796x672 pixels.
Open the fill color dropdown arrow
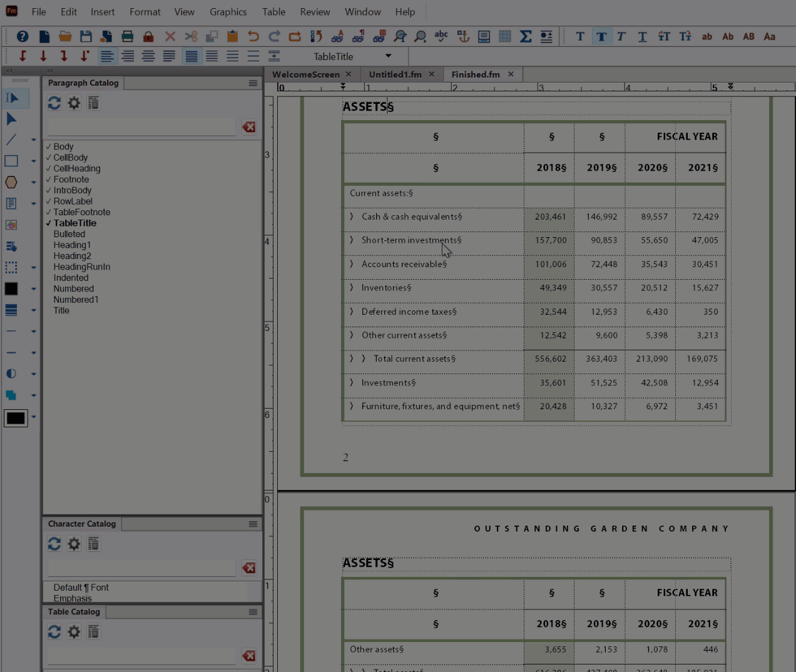(34, 289)
